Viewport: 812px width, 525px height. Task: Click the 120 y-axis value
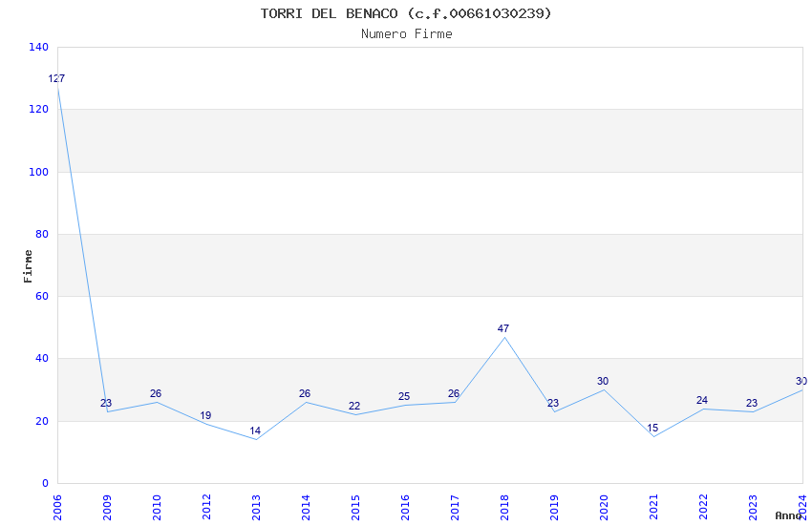(39, 109)
